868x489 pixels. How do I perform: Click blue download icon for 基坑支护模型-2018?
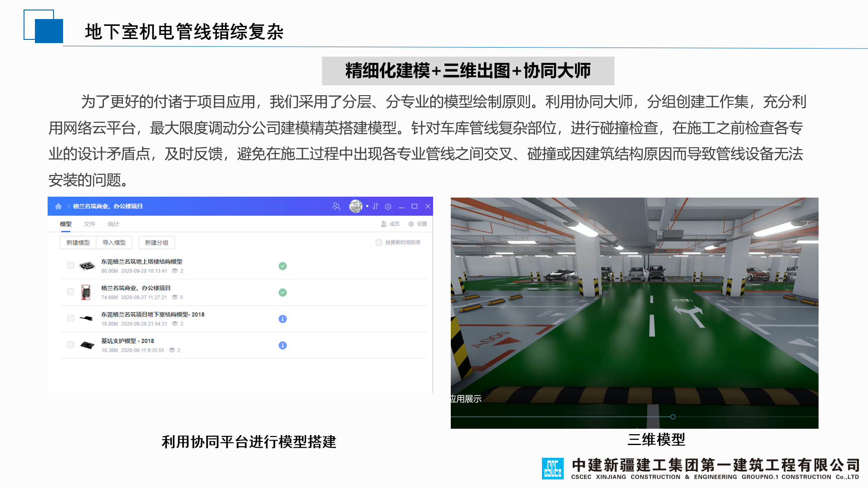pyautogui.click(x=283, y=345)
